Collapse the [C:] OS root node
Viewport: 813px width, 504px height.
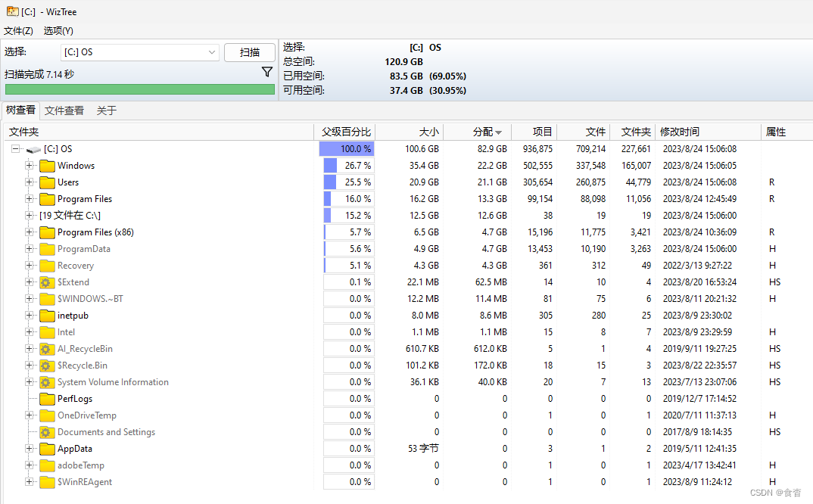pos(16,149)
